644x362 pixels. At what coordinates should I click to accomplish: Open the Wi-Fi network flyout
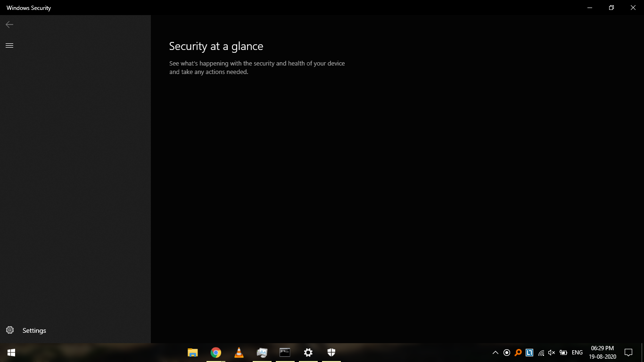pyautogui.click(x=541, y=353)
